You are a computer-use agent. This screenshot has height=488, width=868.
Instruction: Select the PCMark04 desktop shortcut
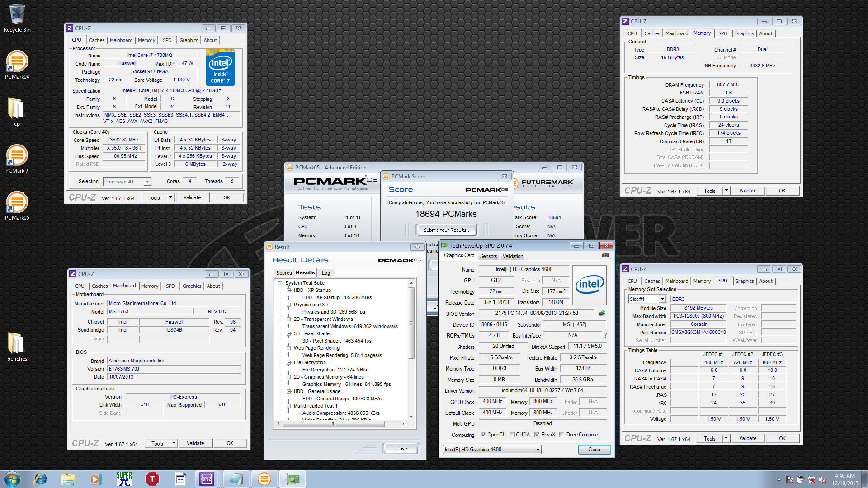[17, 65]
